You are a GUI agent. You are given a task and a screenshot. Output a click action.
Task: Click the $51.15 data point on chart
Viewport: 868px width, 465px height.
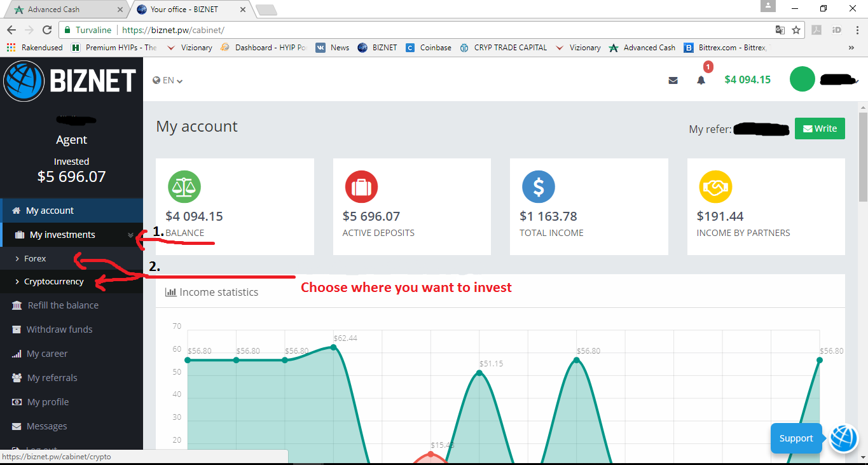pyautogui.click(x=479, y=372)
